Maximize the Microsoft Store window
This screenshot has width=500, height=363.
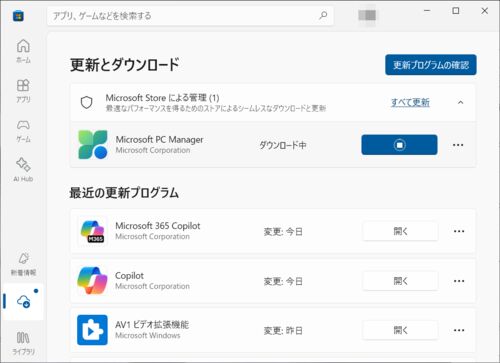(x=456, y=11)
